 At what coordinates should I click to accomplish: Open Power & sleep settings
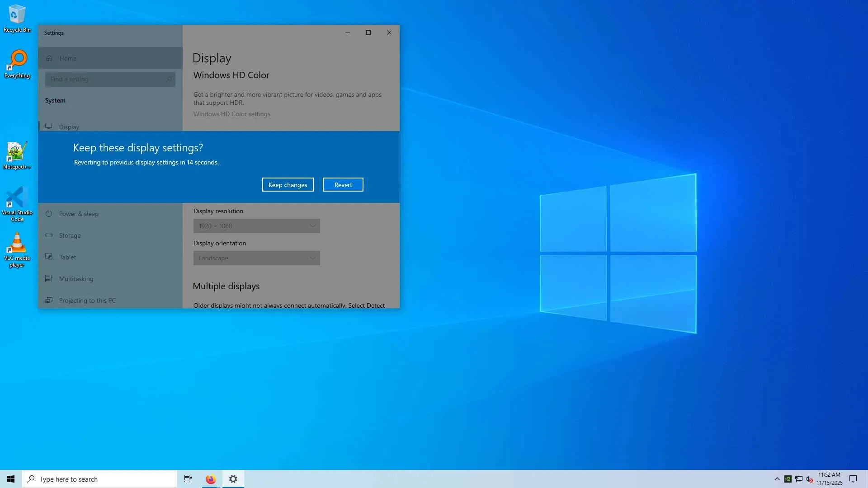(x=79, y=214)
